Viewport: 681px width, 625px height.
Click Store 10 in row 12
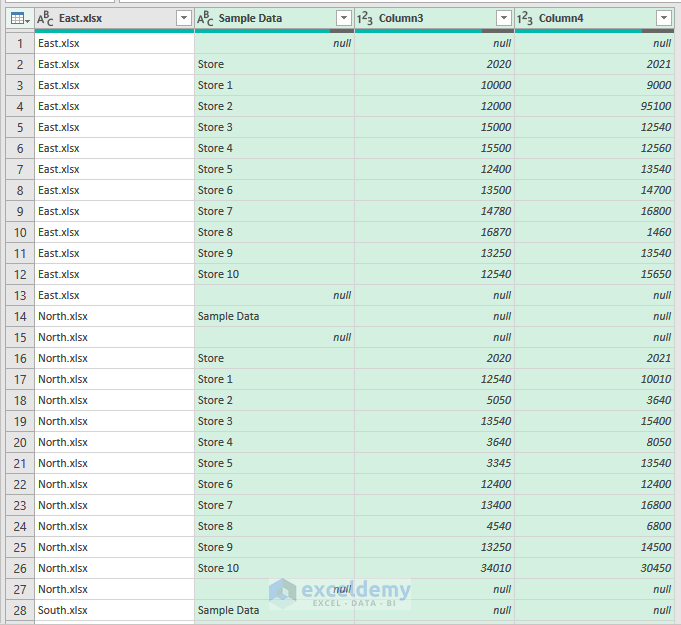point(218,274)
